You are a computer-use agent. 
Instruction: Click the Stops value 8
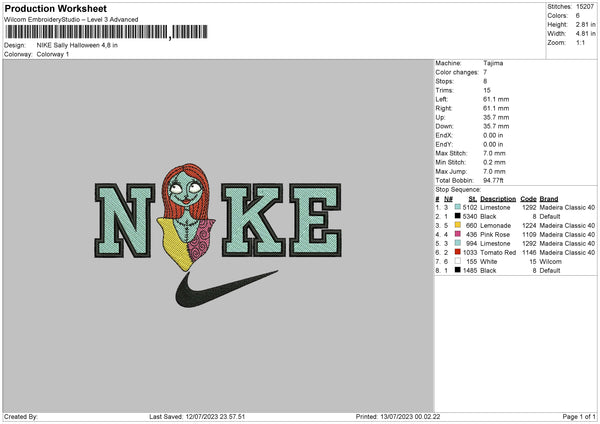click(485, 81)
